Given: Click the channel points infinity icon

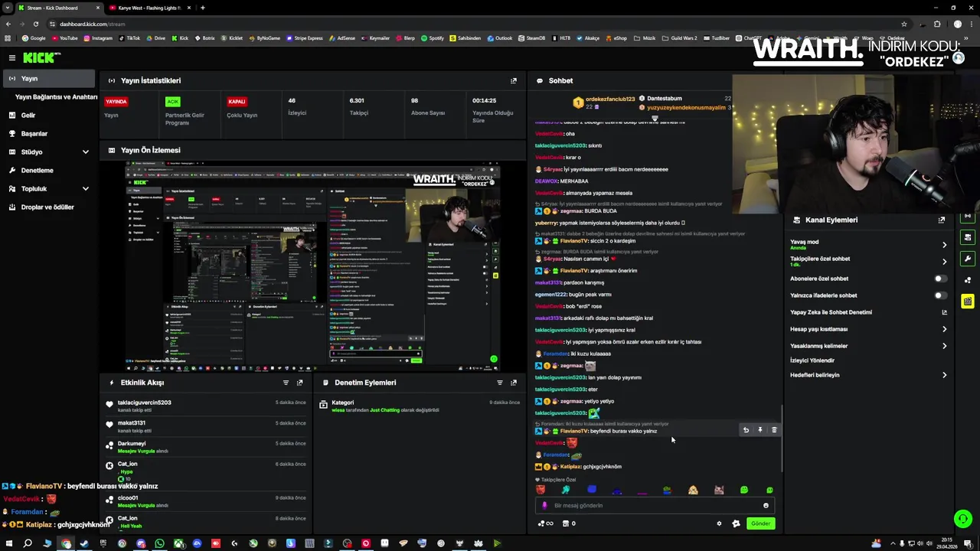Looking at the screenshot, I should click(545, 523).
